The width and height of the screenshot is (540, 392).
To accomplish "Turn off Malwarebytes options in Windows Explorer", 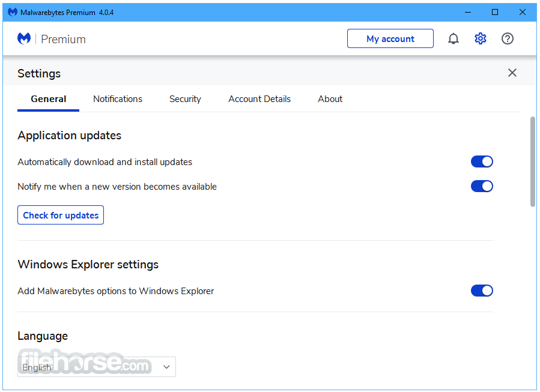I will click(482, 291).
